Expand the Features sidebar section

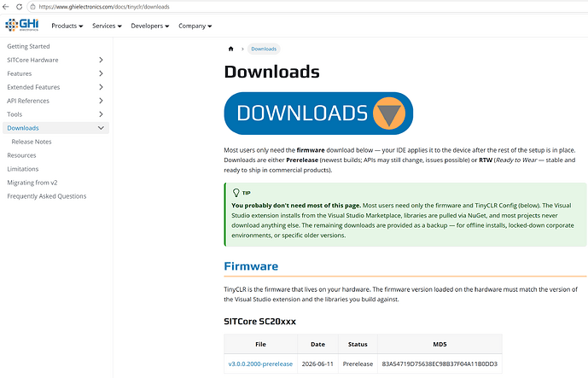click(101, 73)
